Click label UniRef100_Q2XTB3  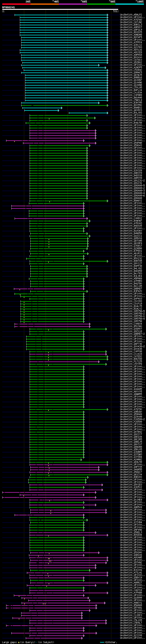[x=131, y=48]
